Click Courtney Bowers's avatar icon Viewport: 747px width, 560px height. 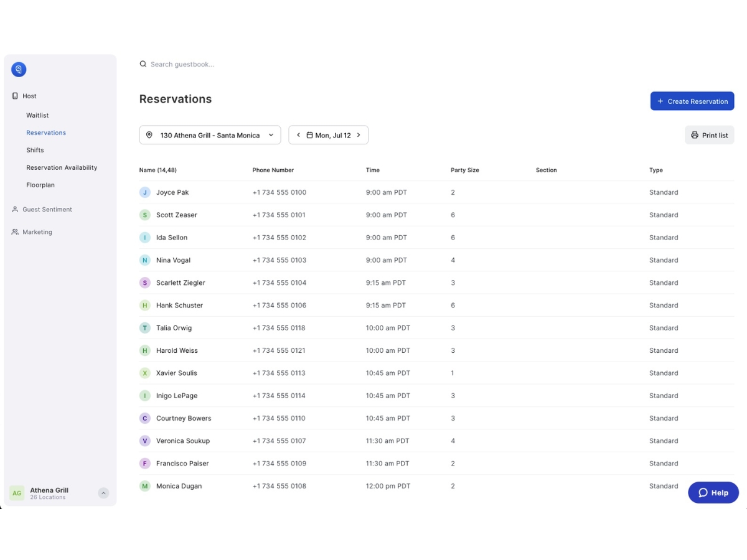[x=145, y=418]
